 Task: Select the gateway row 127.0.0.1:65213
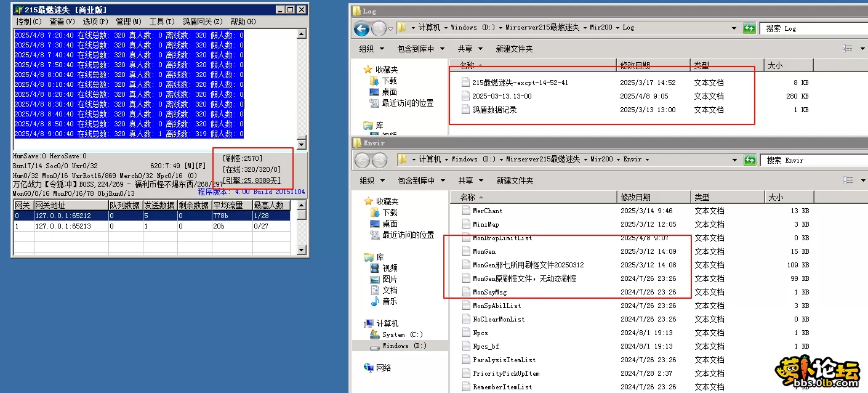(151, 226)
